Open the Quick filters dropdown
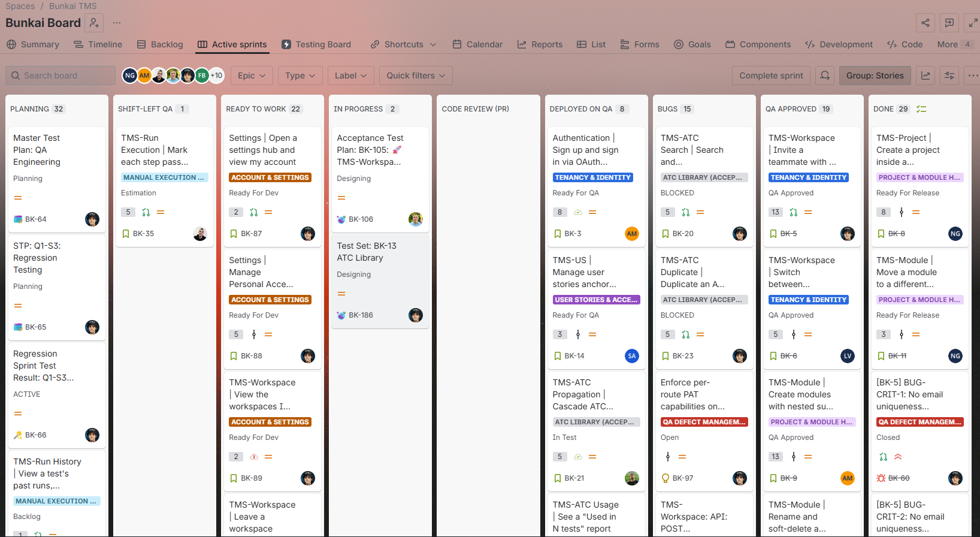 tap(416, 76)
